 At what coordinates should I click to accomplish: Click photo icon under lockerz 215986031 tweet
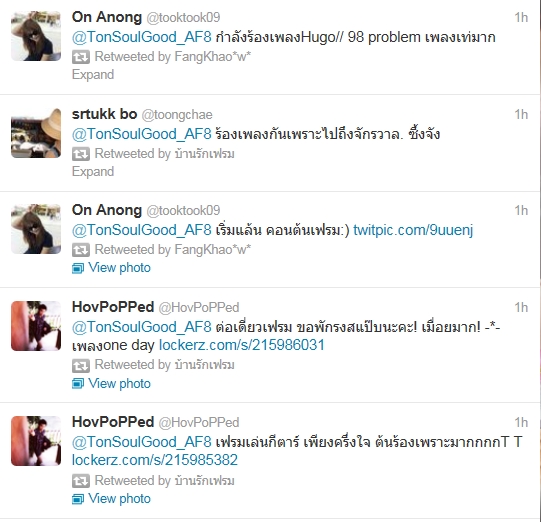tap(78, 384)
